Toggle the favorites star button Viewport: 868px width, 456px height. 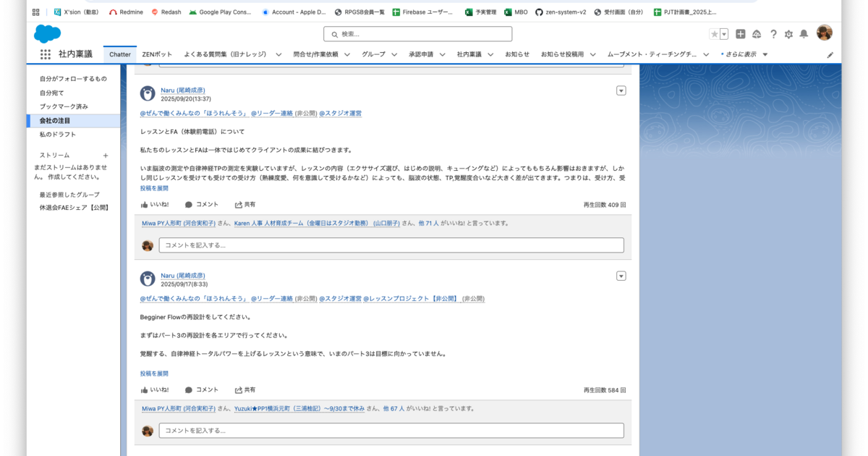[x=715, y=34]
